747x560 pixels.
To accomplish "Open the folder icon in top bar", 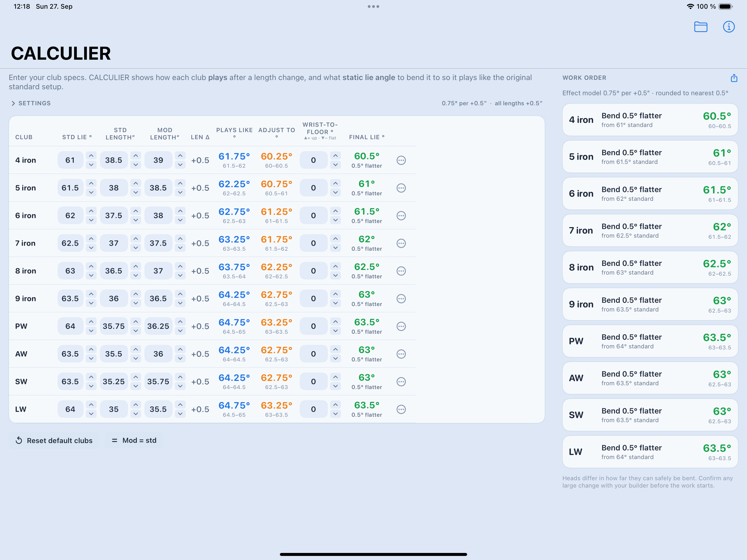I will [701, 27].
